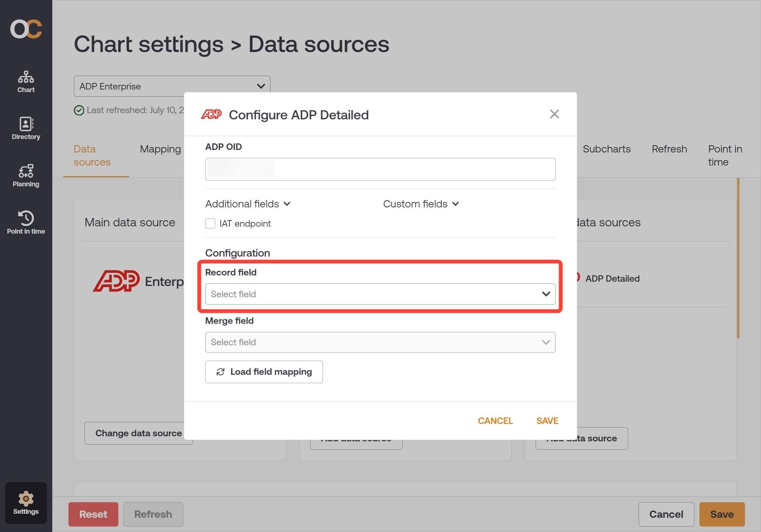Click the refresh icon on Load field mapping
Screen dimensions: 761x532
220,372
